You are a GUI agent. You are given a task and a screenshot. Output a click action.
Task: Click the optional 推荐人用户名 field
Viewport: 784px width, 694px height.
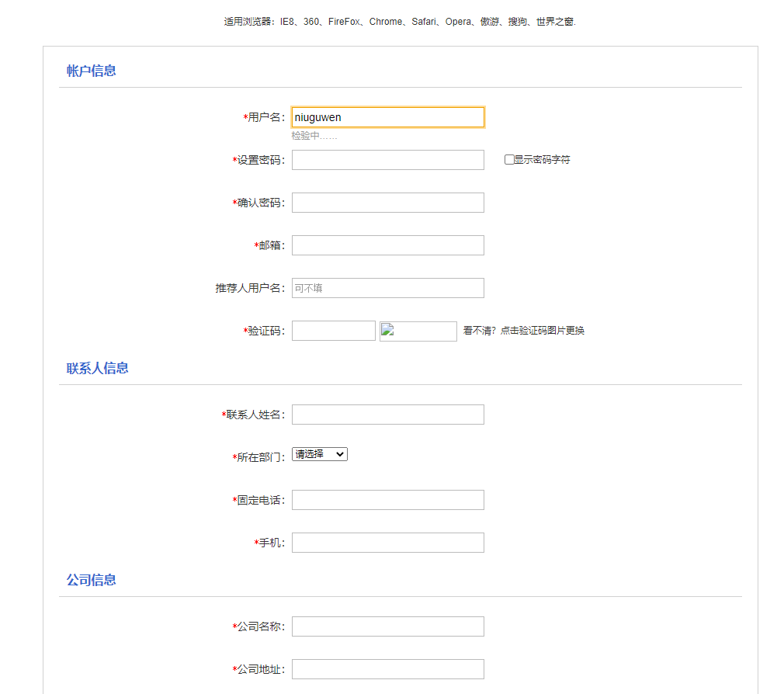pos(387,287)
